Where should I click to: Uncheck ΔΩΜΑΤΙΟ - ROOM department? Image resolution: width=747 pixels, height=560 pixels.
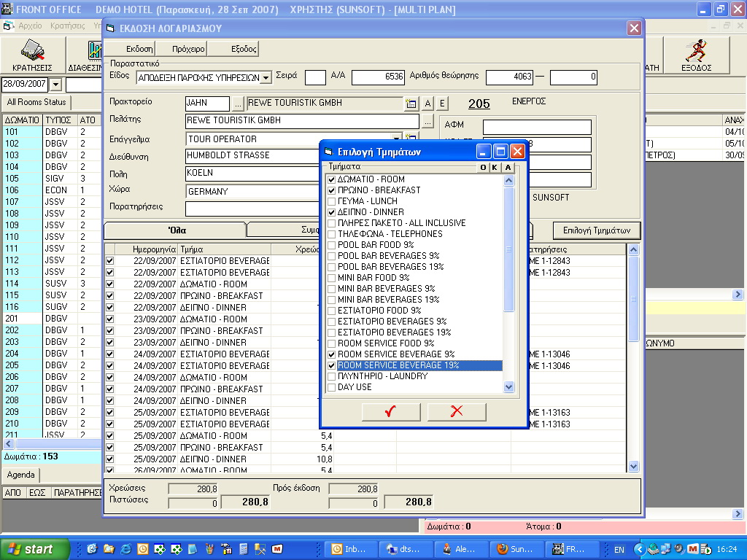[332, 179]
